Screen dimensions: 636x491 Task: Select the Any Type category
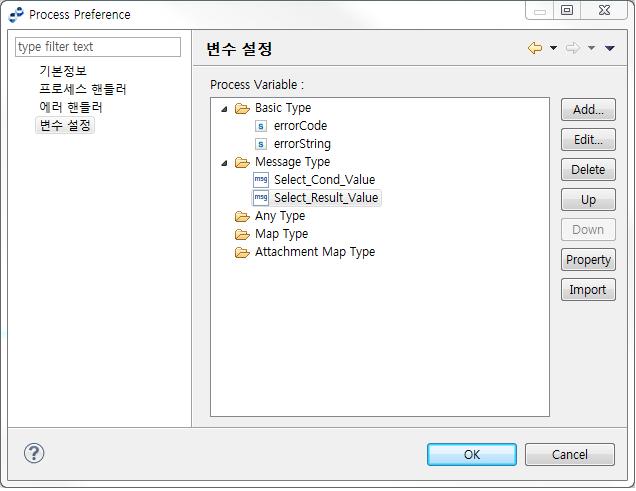280,216
